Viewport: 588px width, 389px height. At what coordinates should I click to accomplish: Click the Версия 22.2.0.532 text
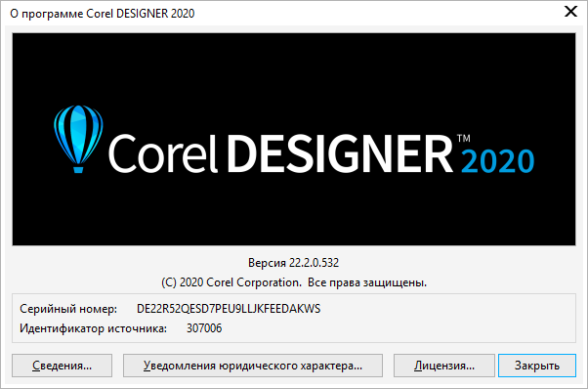point(293,263)
